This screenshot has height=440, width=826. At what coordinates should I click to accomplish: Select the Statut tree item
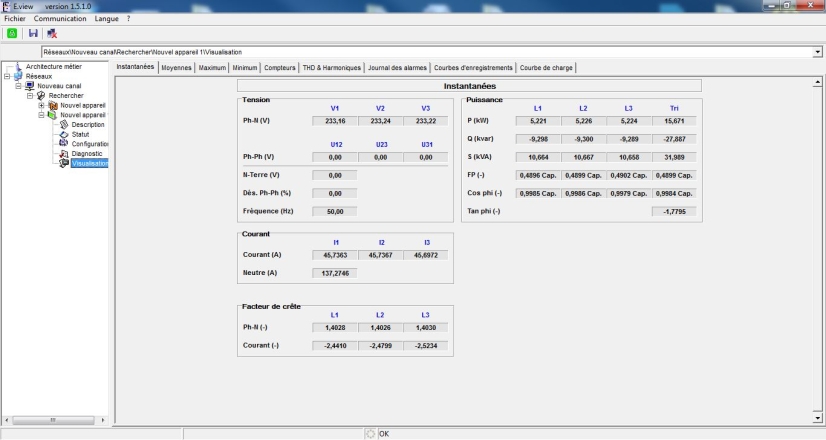tap(81, 134)
